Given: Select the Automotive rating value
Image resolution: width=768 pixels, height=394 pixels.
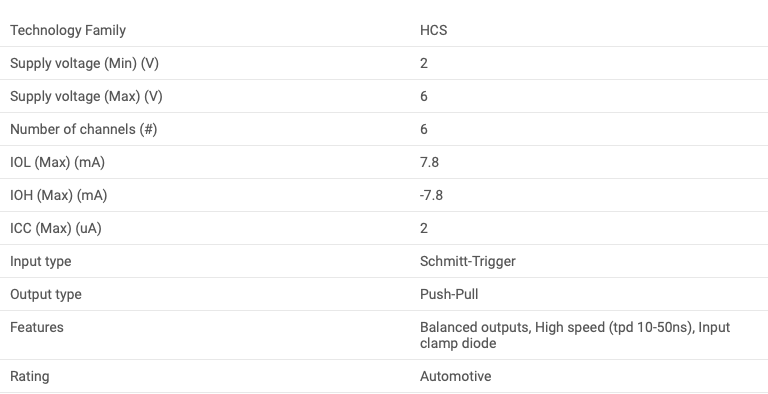Looking at the screenshot, I should click(x=456, y=376).
